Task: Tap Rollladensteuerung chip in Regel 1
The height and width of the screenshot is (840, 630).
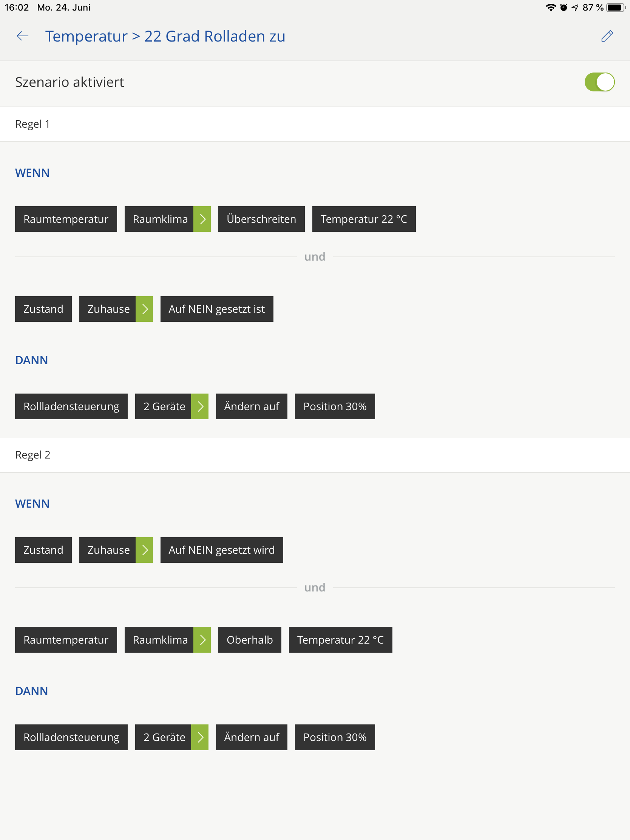Action: pos(71,406)
